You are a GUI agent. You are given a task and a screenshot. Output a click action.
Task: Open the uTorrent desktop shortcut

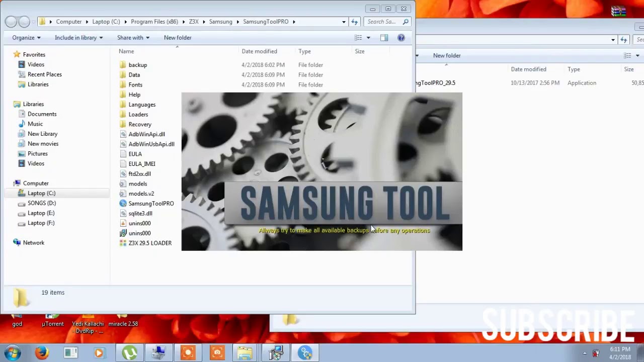coord(53,321)
